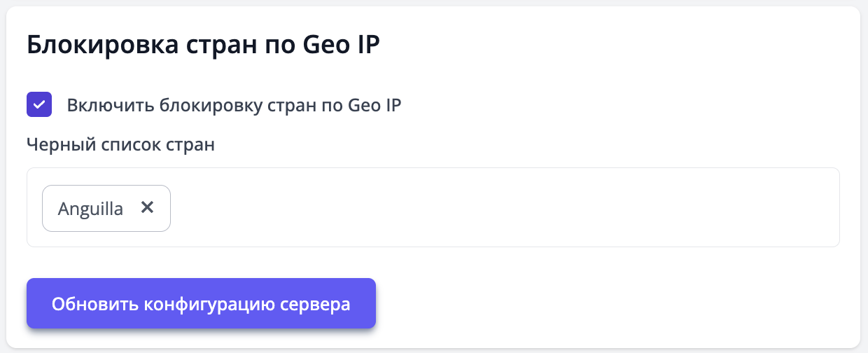Select the Anguilla country tag
The width and height of the screenshot is (868, 353).
point(91,208)
